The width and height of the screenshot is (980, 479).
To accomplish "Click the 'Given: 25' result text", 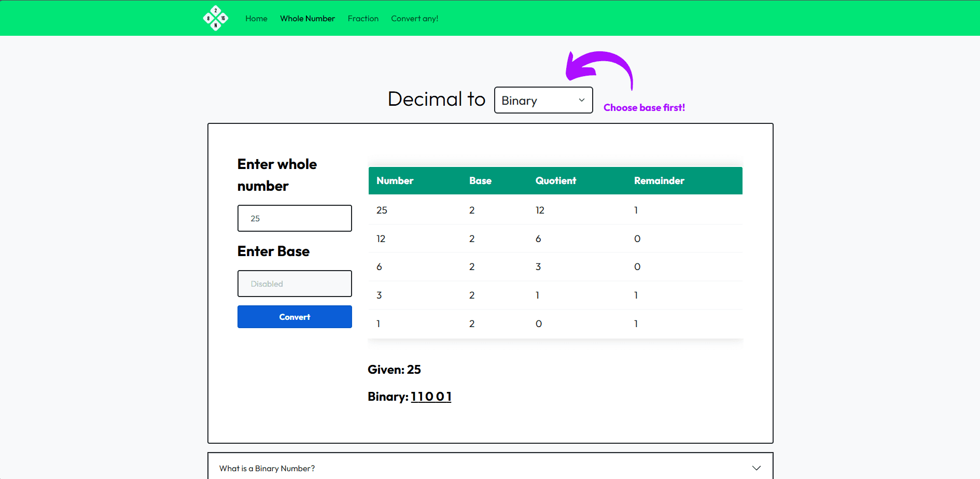I will coord(394,370).
